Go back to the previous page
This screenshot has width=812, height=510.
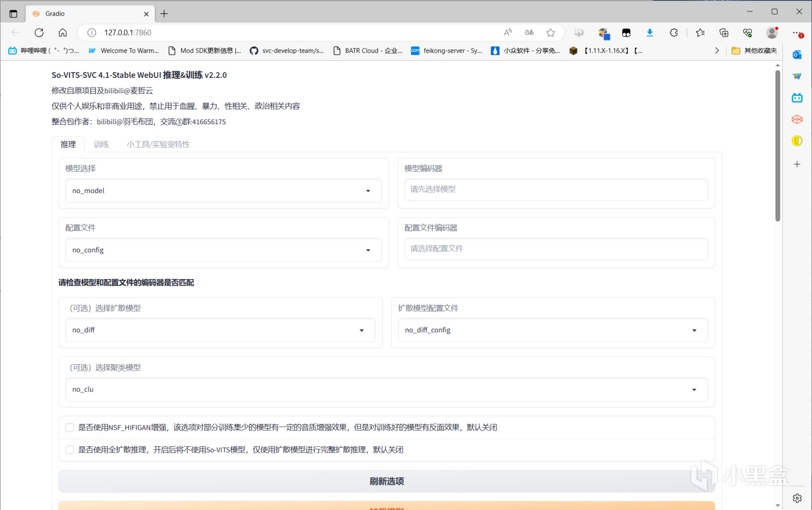(15, 33)
